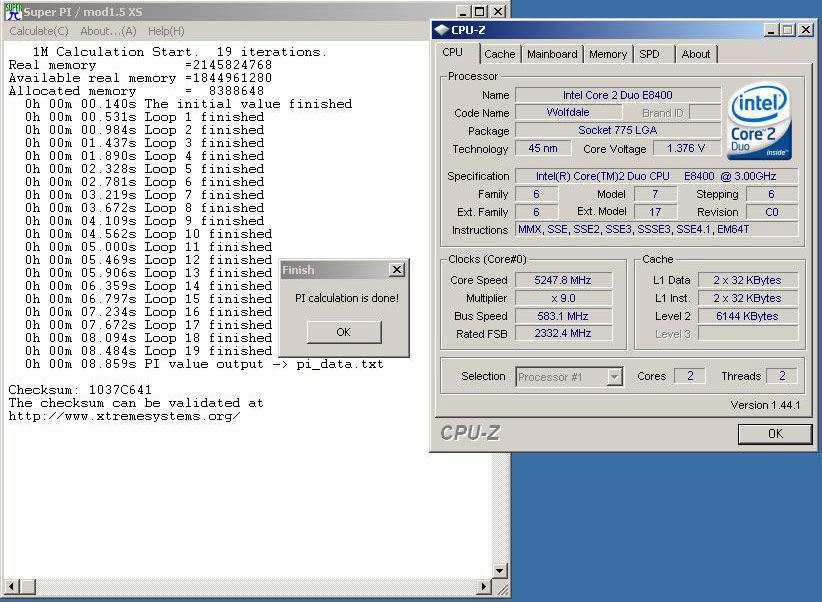Close the Super PI window
The image size is (822, 602).
[x=498, y=12]
